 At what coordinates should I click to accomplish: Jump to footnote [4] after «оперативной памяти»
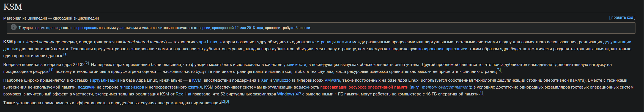[x=481, y=93]
